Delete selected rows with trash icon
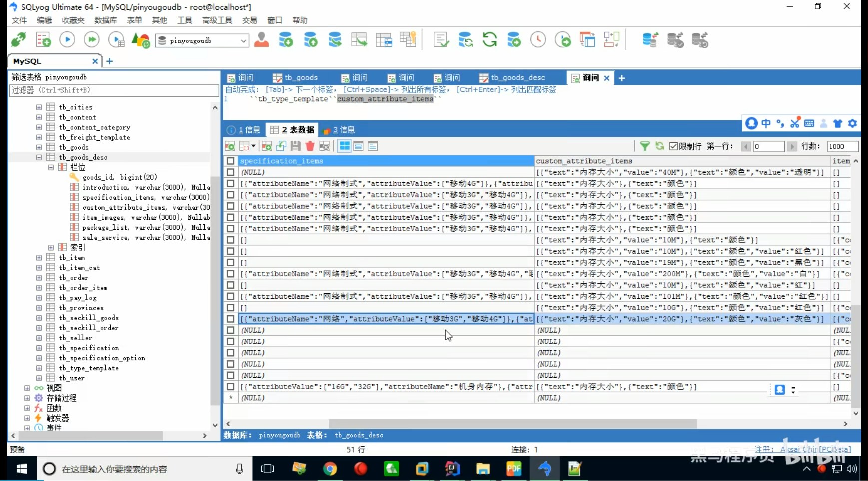The image size is (868, 481). (x=310, y=146)
